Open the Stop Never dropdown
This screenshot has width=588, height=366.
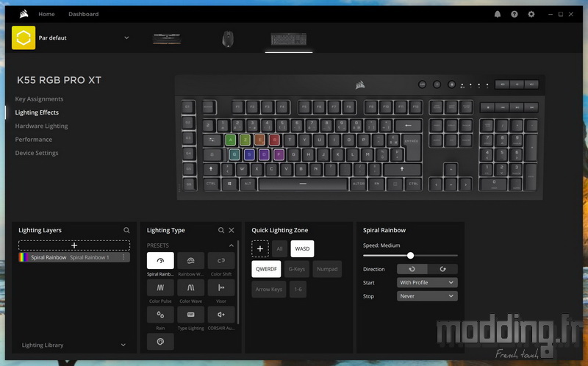point(427,296)
